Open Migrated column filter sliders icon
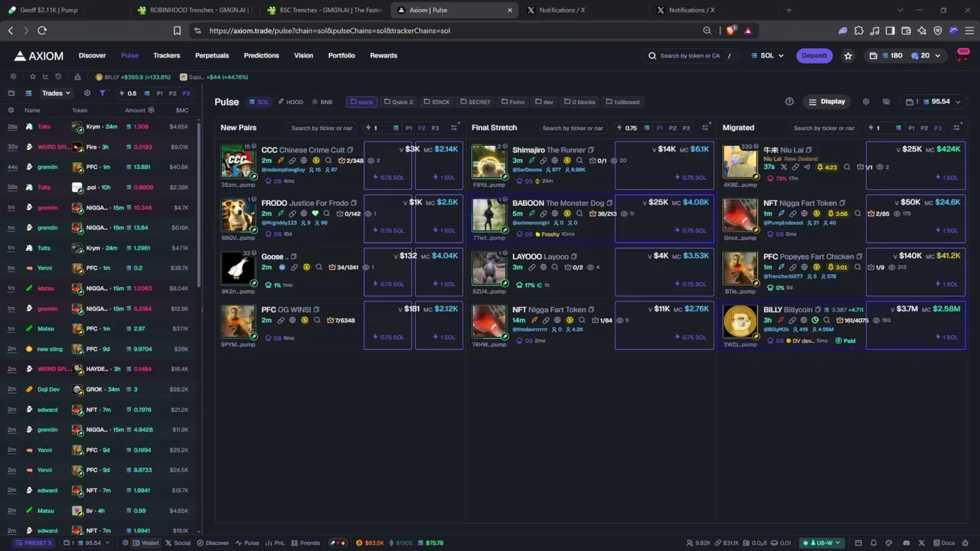 [956, 128]
